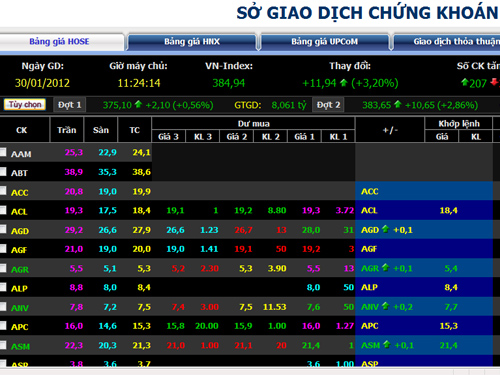Open Giao dịch thỏa thuận tab
500x375 pixels.
[x=448, y=42]
